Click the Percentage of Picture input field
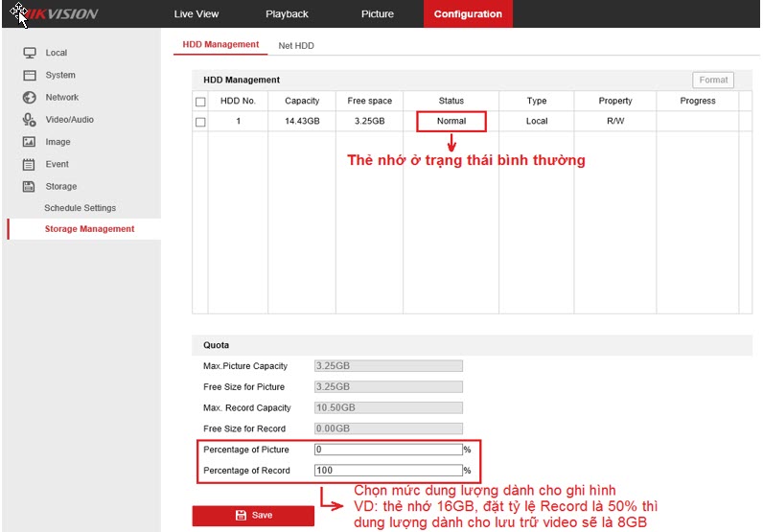The height and width of the screenshot is (532, 763). (x=388, y=449)
